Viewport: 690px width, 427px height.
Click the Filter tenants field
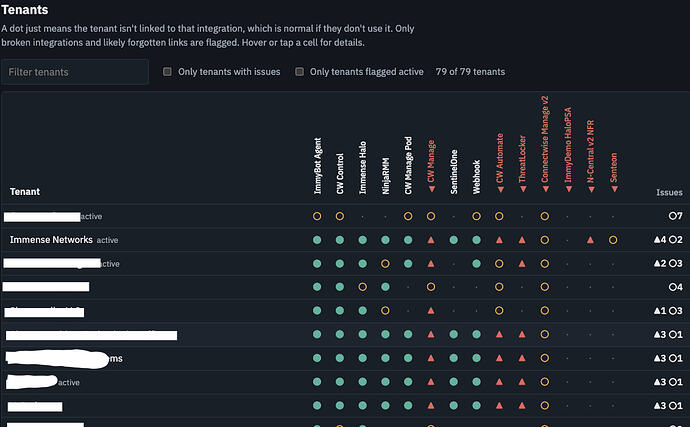coord(75,72)
